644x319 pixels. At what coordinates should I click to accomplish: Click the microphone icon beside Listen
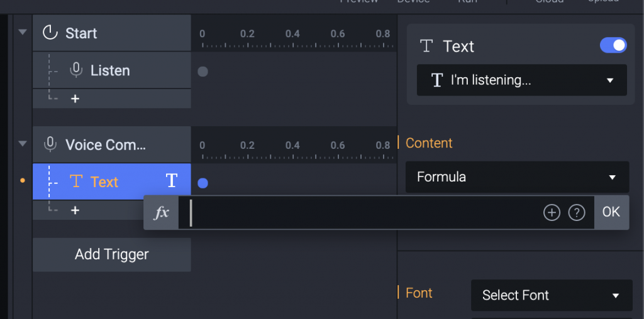76,70
